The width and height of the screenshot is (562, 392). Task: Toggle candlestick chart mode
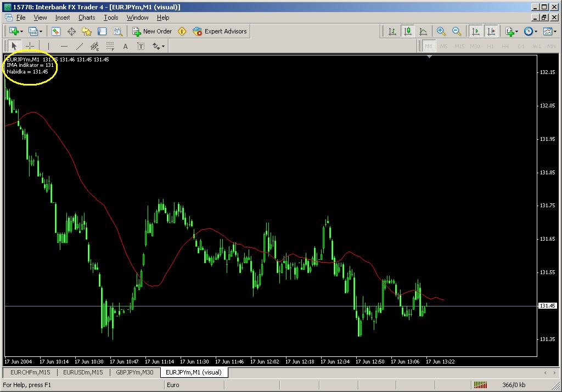coord(408,31)
